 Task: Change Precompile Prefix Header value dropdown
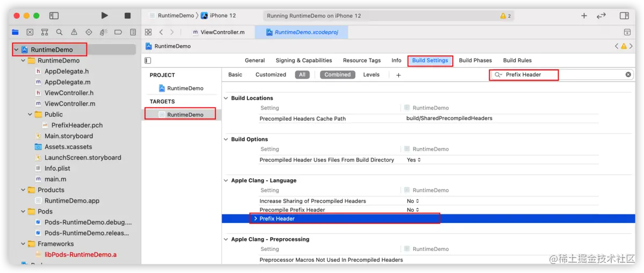(413, 210)
